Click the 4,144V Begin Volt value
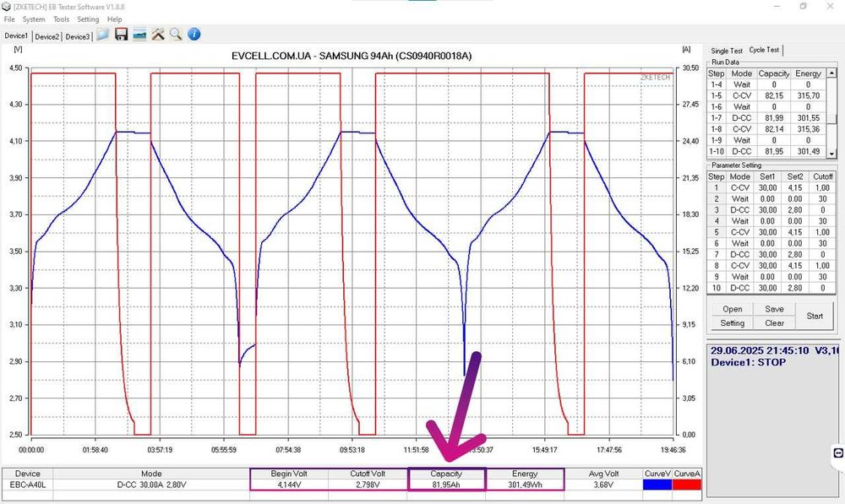The width and height of the screenshot is (845, 504). [289, 485]
